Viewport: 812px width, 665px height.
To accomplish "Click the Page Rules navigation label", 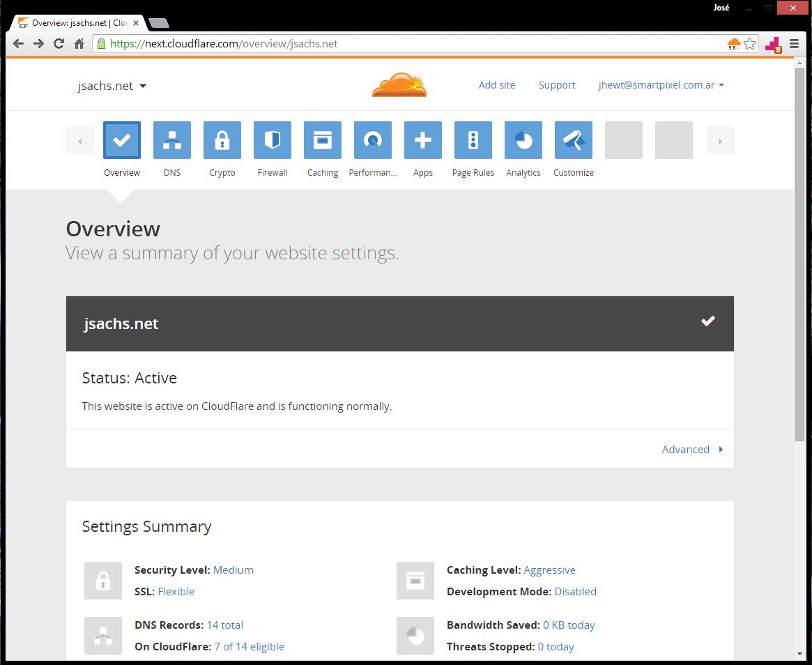I will tap(473, 172).
